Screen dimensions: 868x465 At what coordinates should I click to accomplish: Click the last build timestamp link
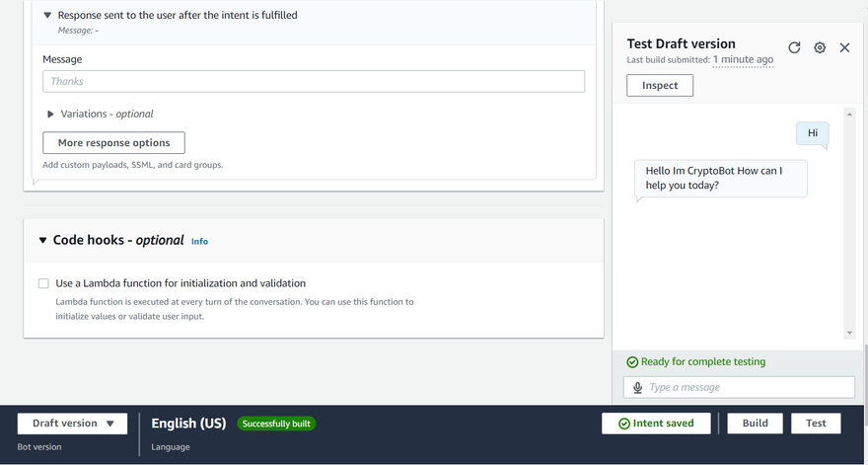(x=743, y=60)
